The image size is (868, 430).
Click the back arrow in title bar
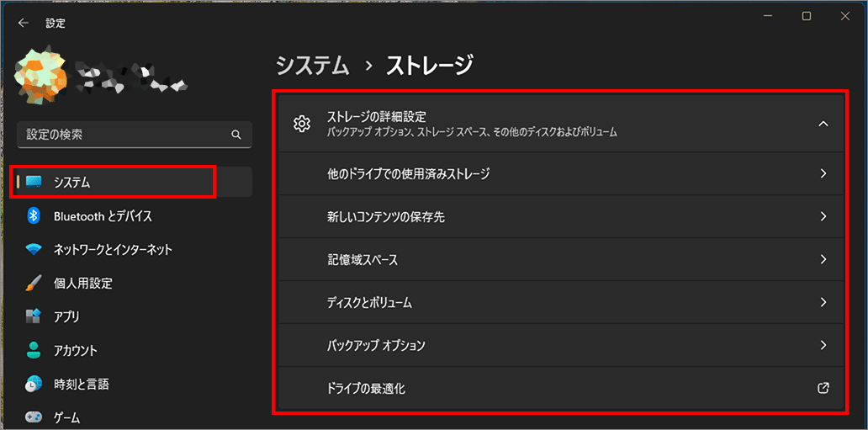23,24
